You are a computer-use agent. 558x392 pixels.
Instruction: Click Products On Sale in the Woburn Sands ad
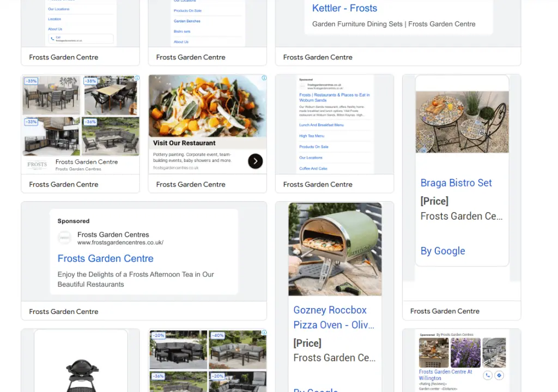point(313,147)
